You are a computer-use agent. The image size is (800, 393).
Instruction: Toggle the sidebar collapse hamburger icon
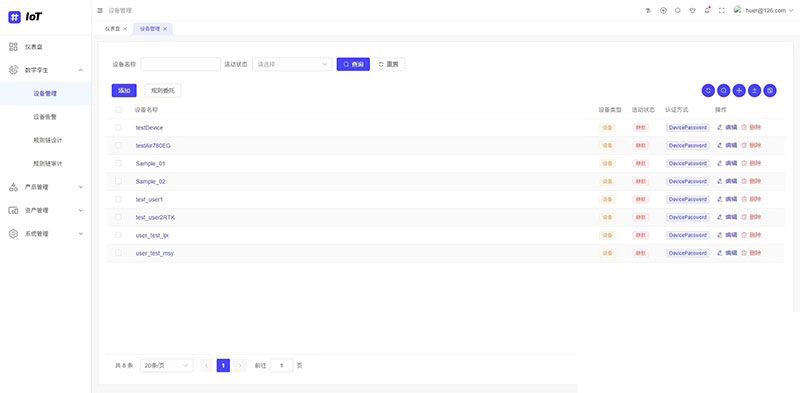coord(100,10)
